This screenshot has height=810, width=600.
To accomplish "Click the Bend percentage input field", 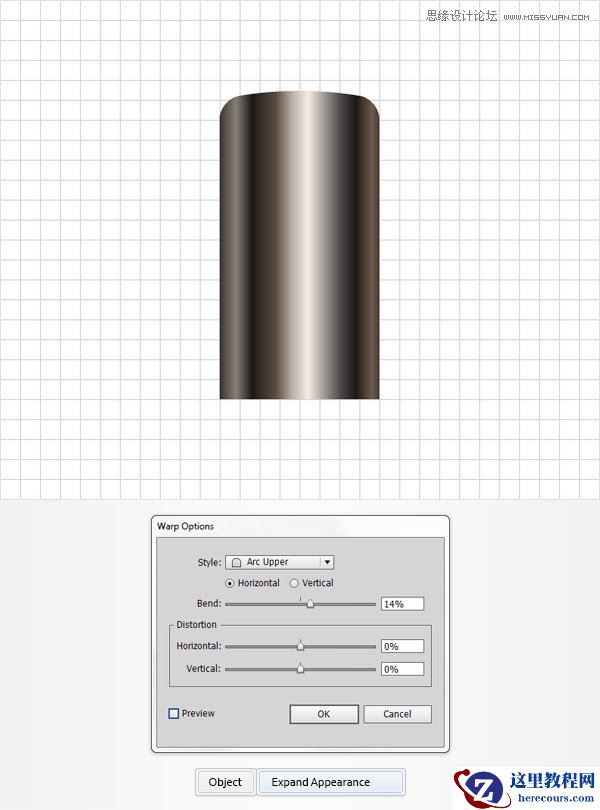I will (x=403, y=604).
